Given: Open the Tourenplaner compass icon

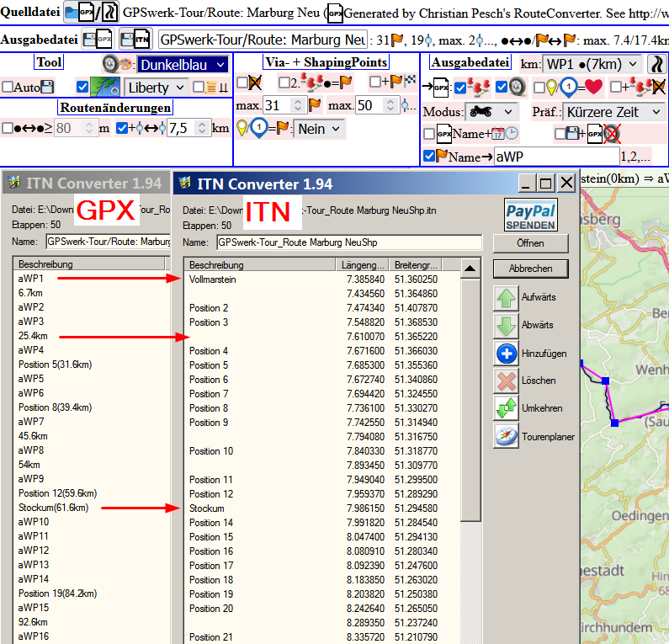Looking at the screenshot, I should click(506, 436).
